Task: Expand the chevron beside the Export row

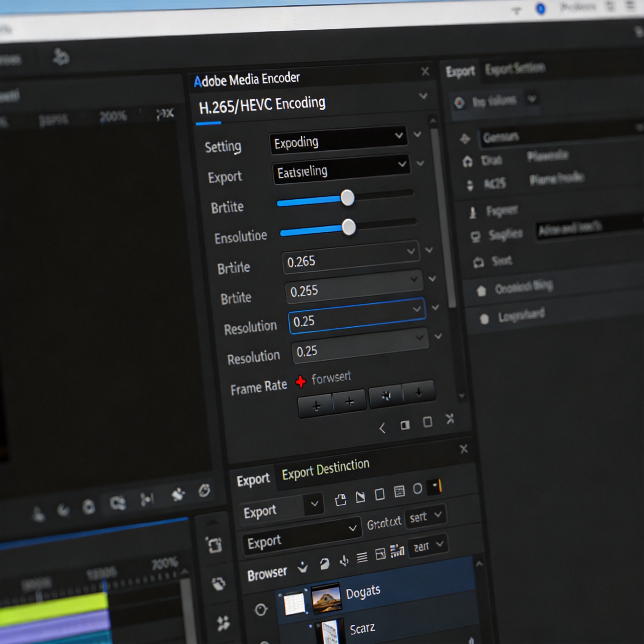Action: (x=420, y=163)
